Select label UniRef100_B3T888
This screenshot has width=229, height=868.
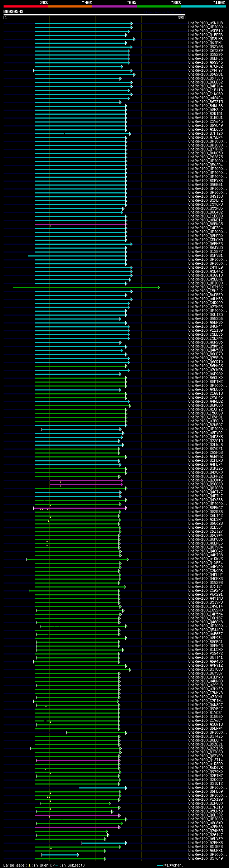pos(205,670)
